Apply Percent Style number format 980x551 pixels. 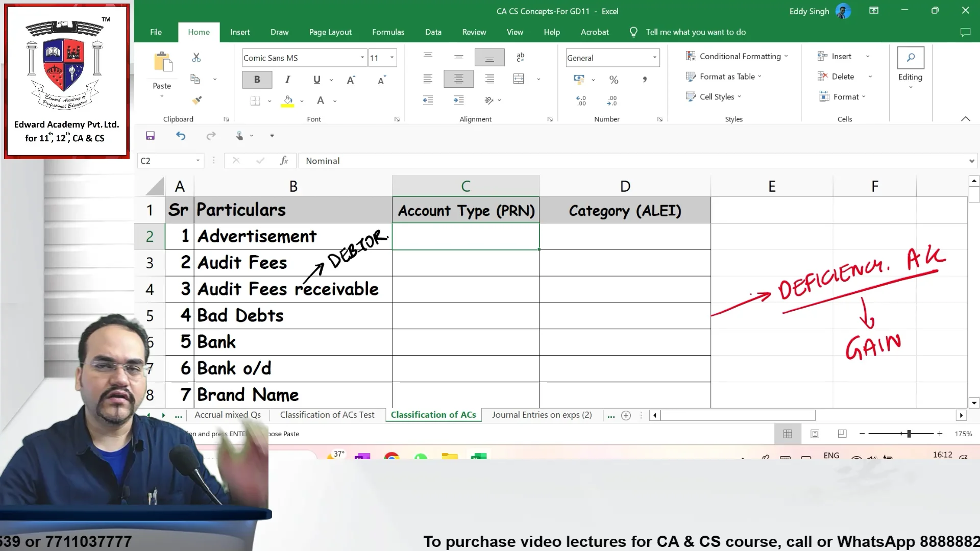pyautogui.click(x=614, y=80)
